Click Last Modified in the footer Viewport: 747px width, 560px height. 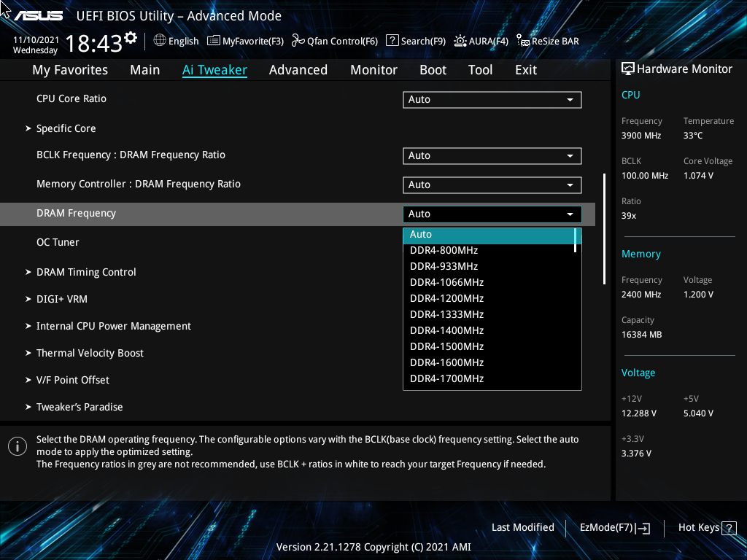tap(522, 528)
